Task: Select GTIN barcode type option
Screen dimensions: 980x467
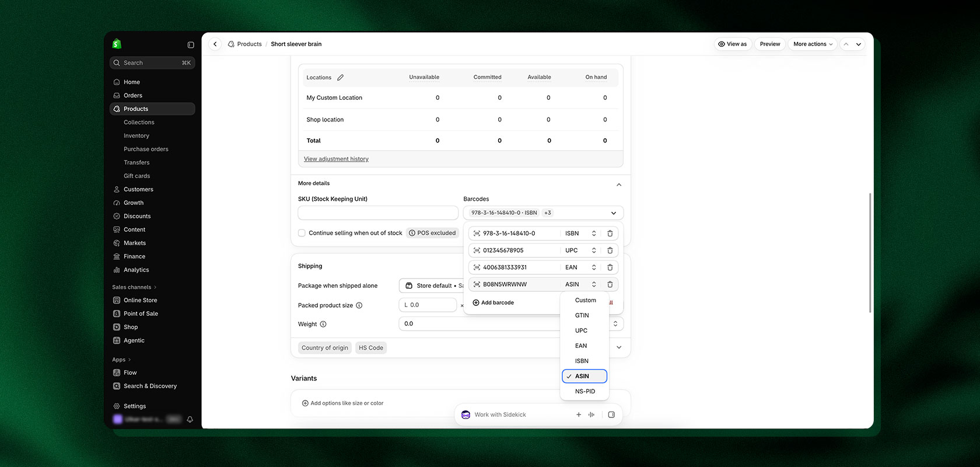Action: tap(584, 315)
